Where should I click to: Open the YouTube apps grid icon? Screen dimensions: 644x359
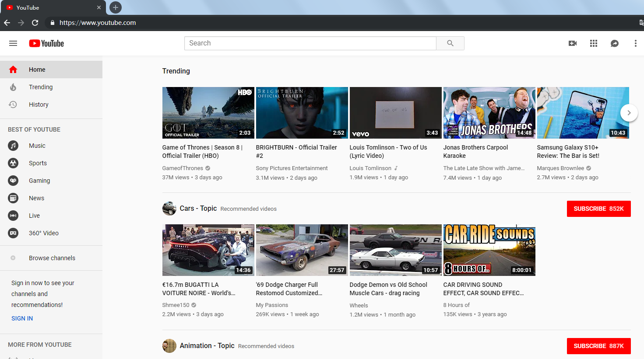(x=594, y=43)
